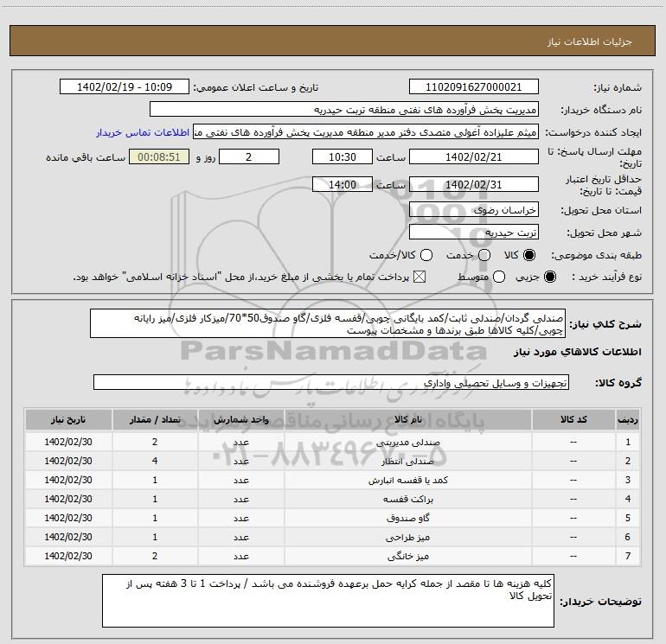The width and height of the screenshot is (666, 644).
Task: Select the صندلی انتظار row name
Action: click(x=407, y=461)
